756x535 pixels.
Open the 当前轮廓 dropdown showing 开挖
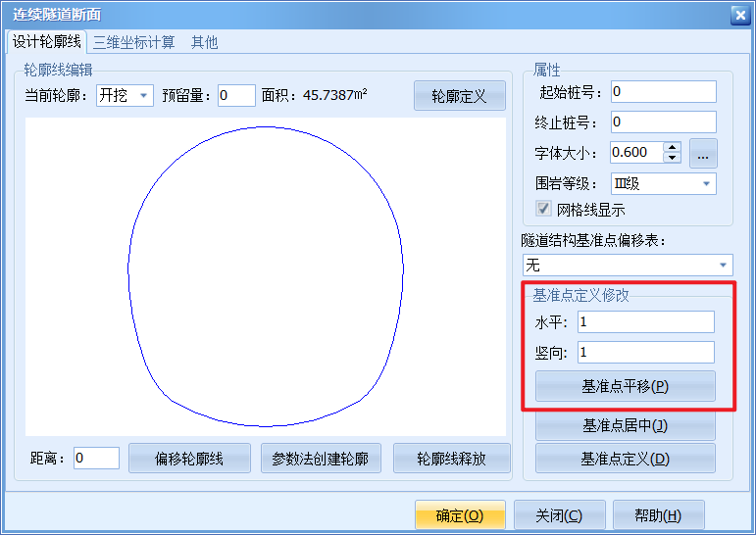click(125, 95)
